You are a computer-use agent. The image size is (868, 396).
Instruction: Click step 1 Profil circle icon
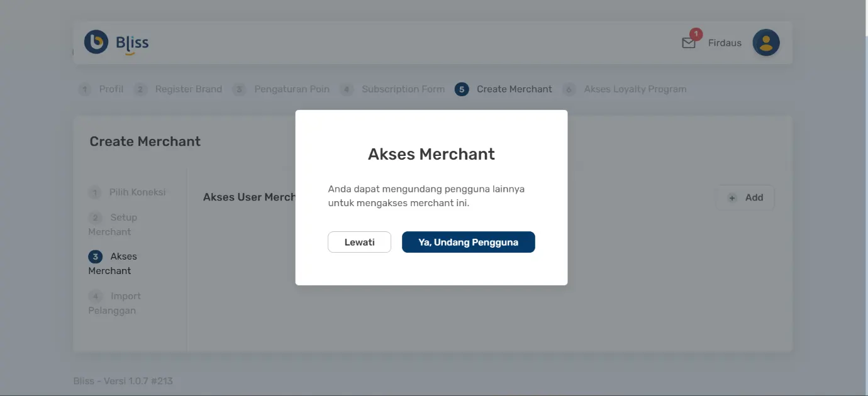(x=84, y=89)
